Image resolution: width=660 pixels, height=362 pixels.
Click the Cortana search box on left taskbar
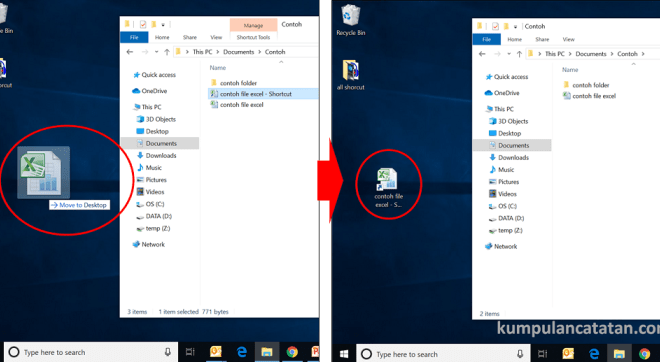[90, 352]
